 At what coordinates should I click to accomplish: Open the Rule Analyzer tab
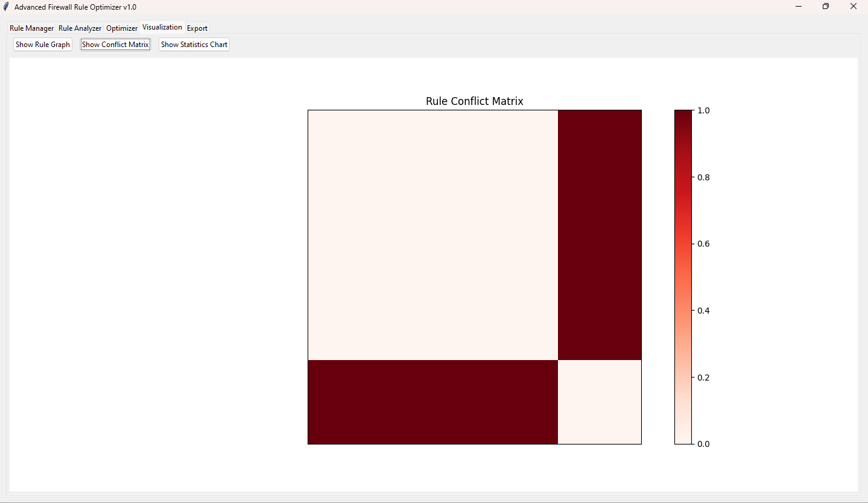[80, 28]
